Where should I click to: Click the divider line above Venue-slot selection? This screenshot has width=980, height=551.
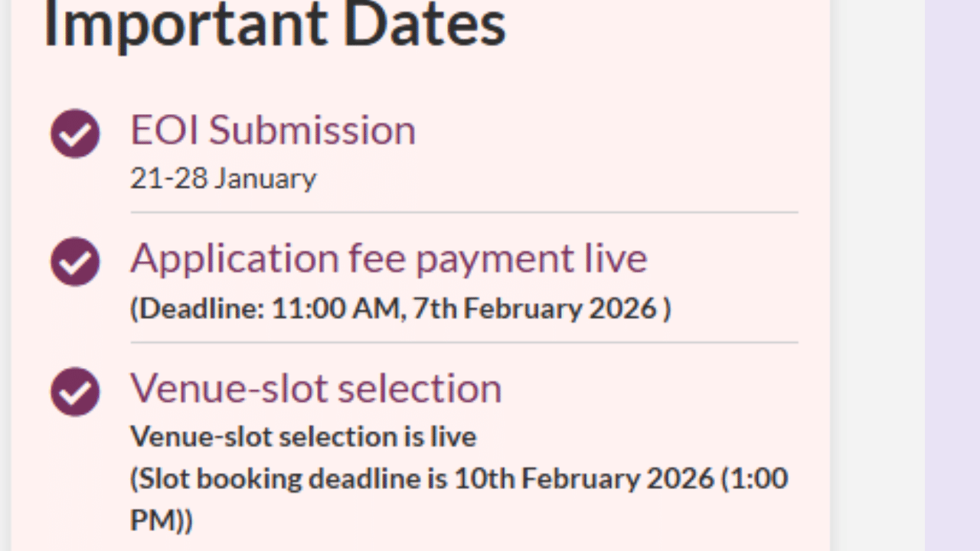click(464, 342)
